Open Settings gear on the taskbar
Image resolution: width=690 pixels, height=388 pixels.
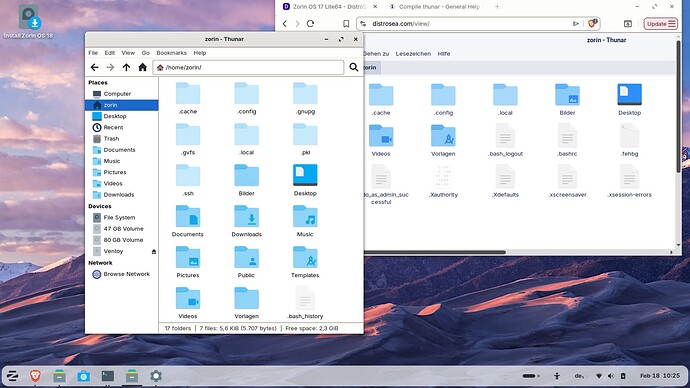156,376
